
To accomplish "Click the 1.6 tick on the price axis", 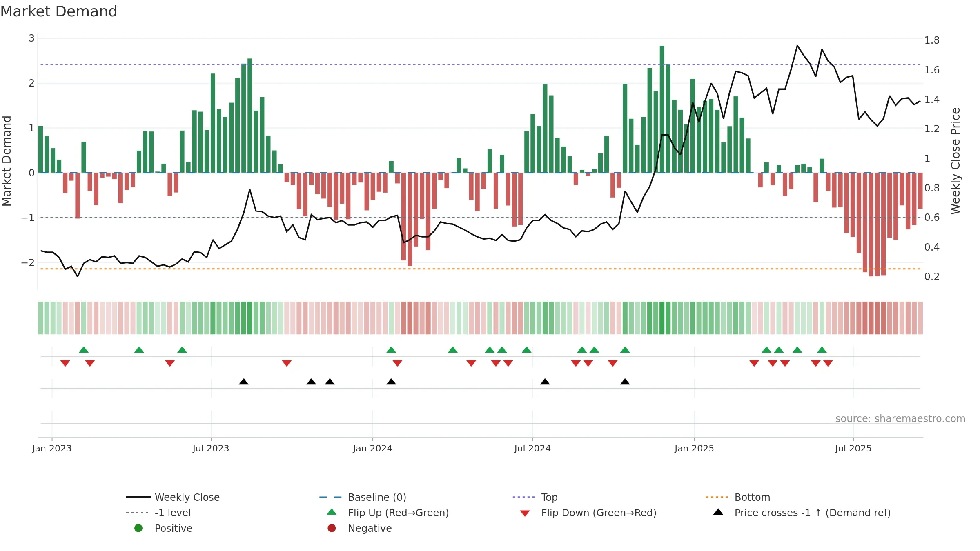I will [932, 70].
